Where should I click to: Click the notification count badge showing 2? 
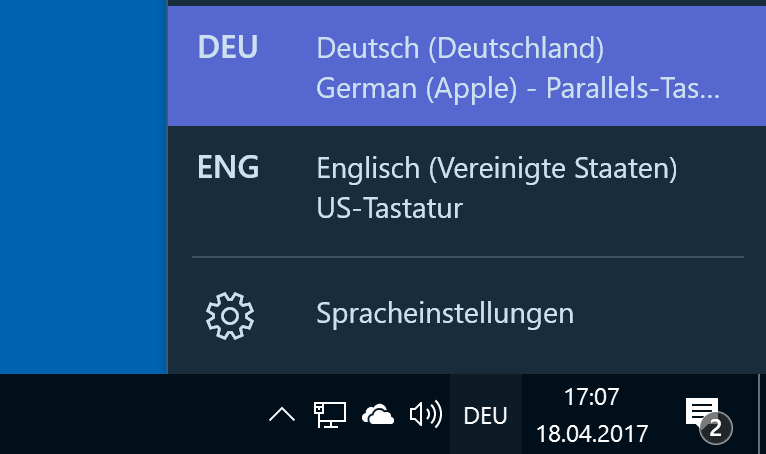tap(716, 429)
